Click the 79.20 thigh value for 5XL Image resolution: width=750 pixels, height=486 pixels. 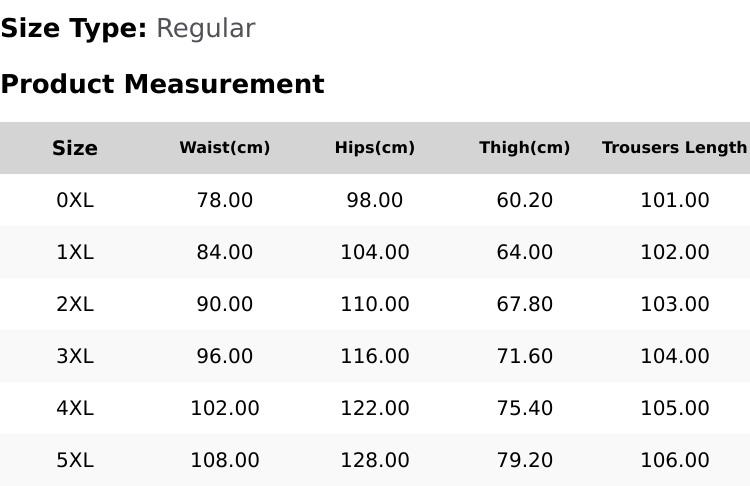[524, 460]
